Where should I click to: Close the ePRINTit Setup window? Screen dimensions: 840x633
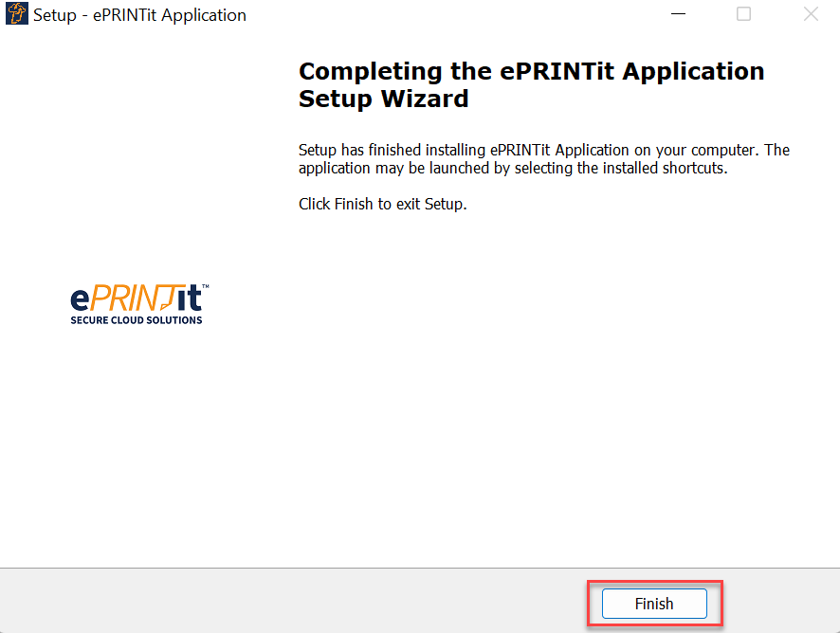coord(811,14)
